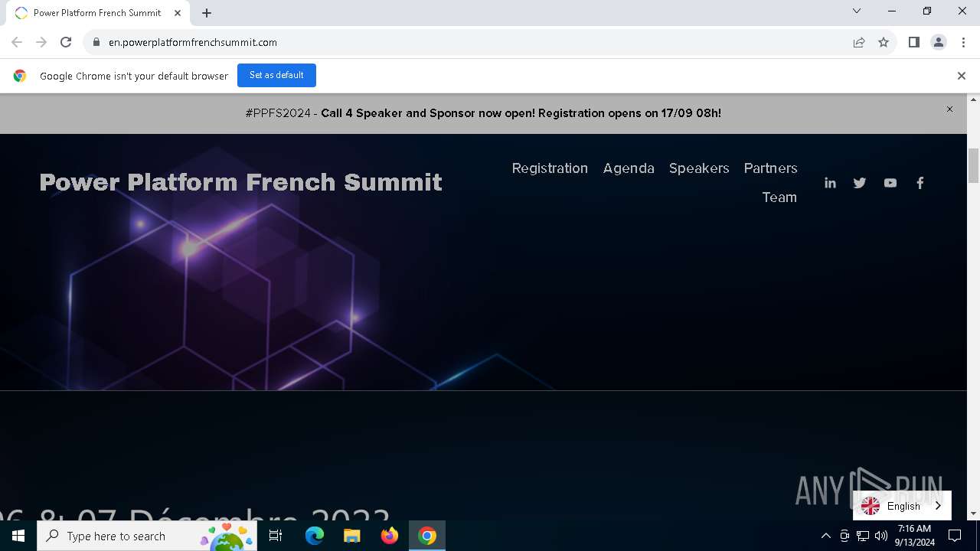Select the Power Platform French Summit tab

(98, 13)
